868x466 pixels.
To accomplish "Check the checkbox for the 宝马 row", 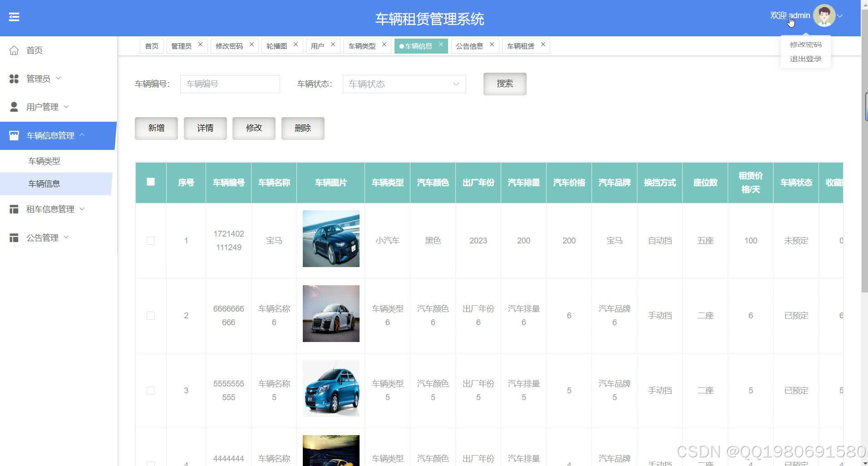I will (151, 240).
